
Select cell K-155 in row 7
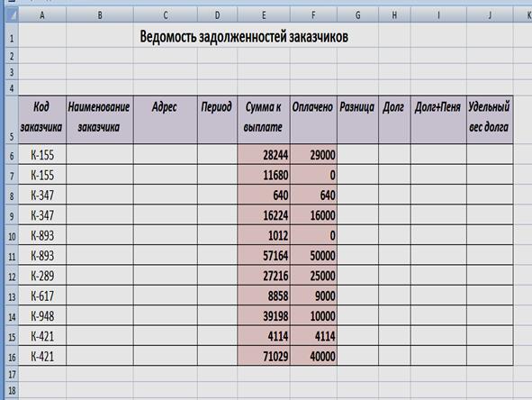coord(42,175)
